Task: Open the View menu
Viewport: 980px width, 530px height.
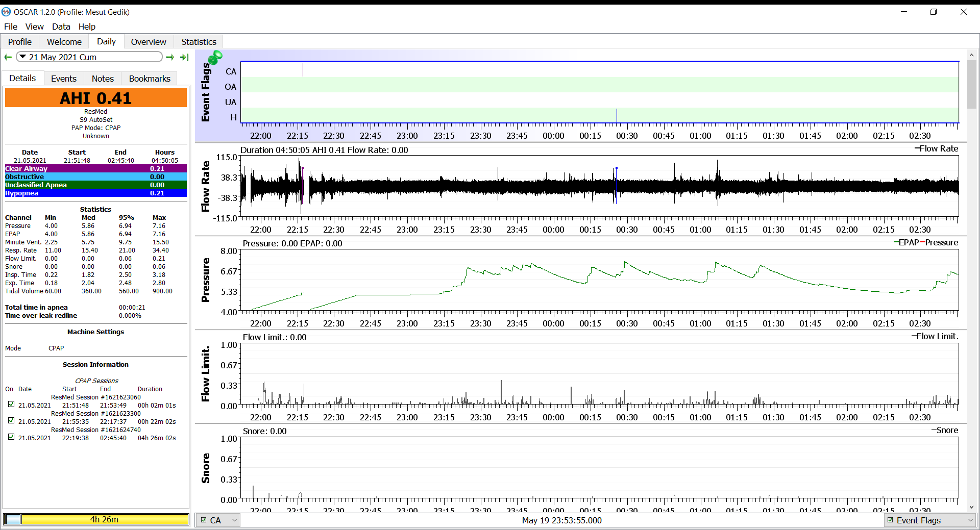Action: [34, 27]
